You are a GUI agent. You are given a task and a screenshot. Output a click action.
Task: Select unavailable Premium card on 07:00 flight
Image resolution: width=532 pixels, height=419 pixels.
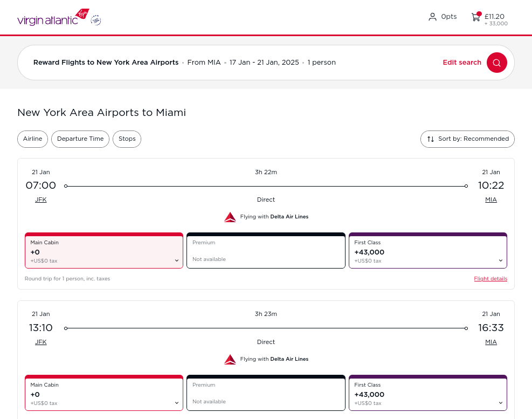[266, 251]
